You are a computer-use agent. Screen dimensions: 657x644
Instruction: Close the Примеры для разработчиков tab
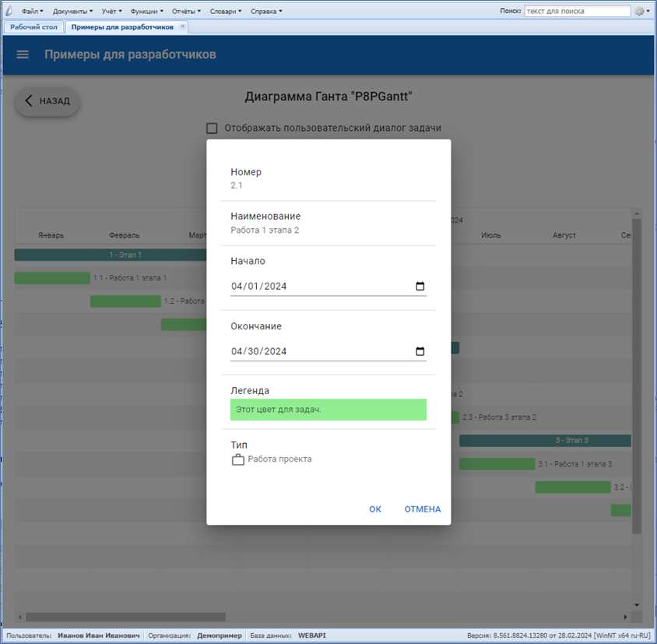coord(183,26)
